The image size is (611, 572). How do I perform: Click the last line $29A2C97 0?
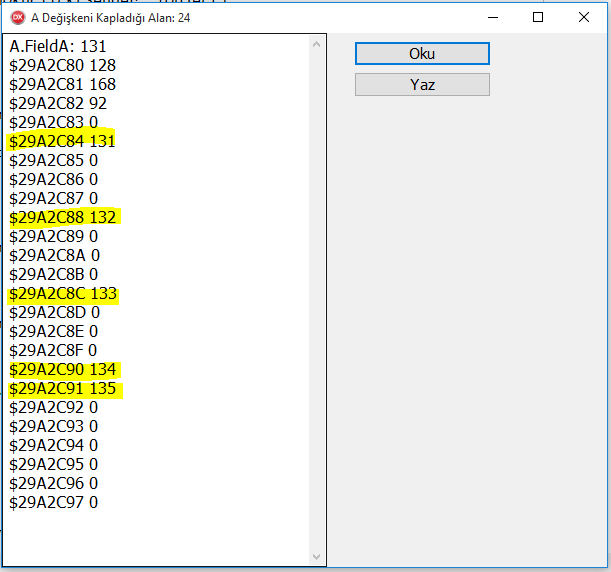click(53, 502)
